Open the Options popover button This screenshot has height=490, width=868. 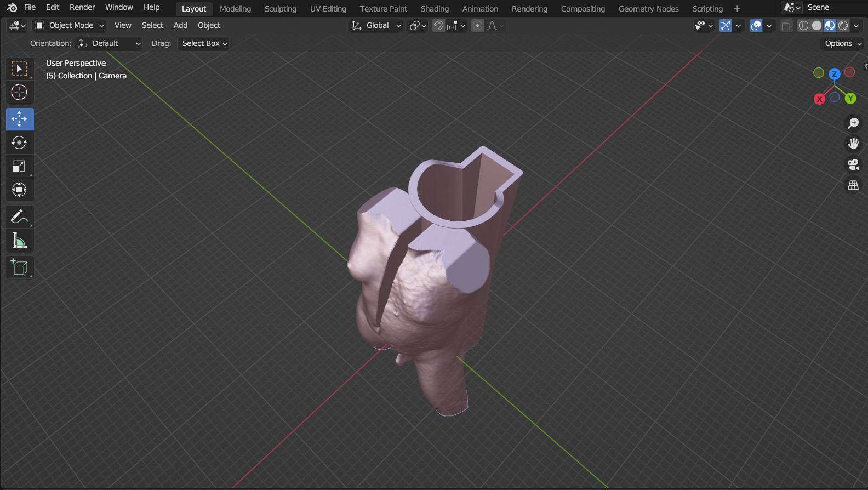coord(842,43)
